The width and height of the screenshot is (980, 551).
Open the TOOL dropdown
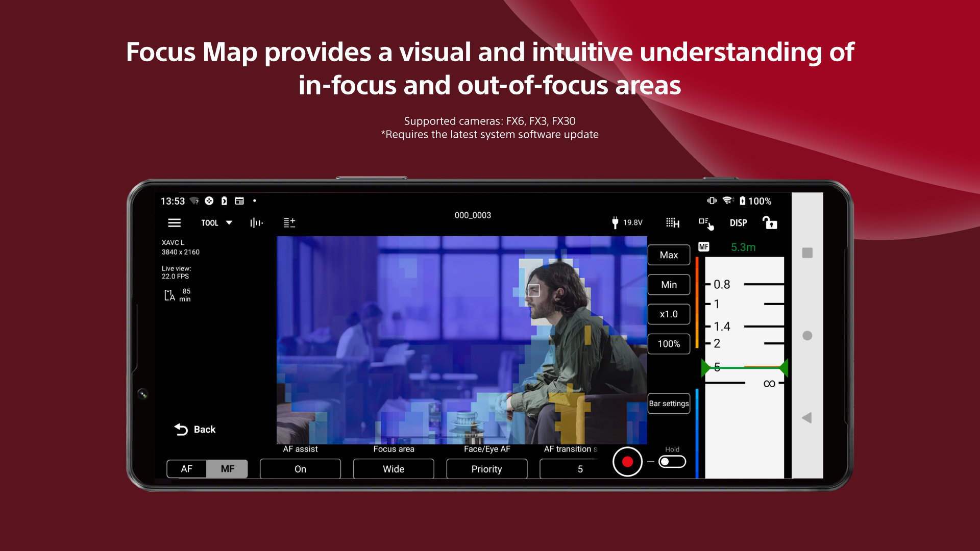pos(215,222)
